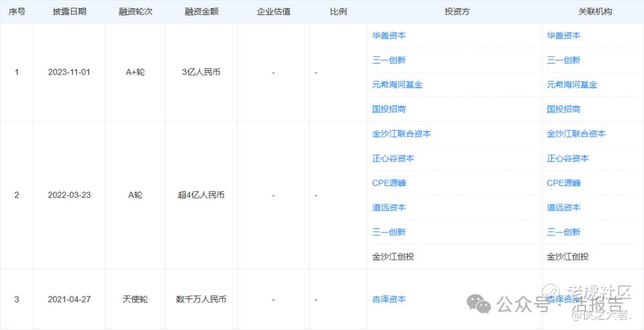Open 三一创新 关联机构 link in A+轮 row
Image resolution: width=644 pixels, height=330 pixels.
tap(563, 60)
